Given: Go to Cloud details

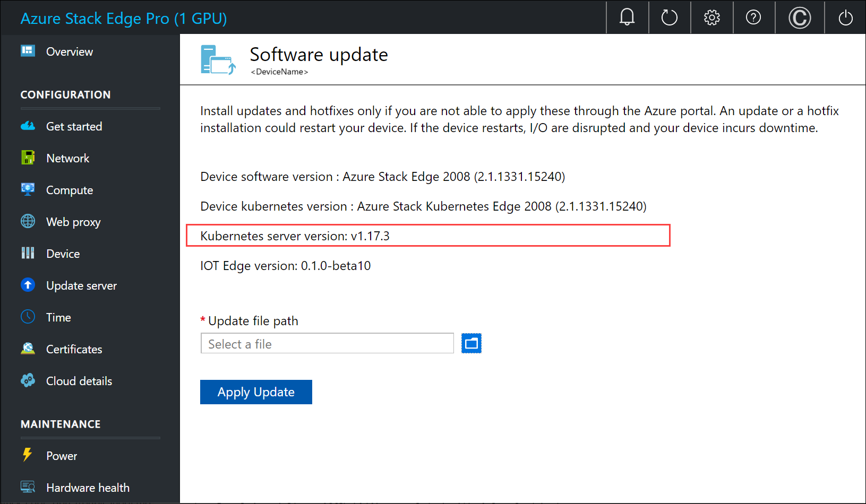Looking at the screenshot, I should pyautogui.click(x=79, y=380).
